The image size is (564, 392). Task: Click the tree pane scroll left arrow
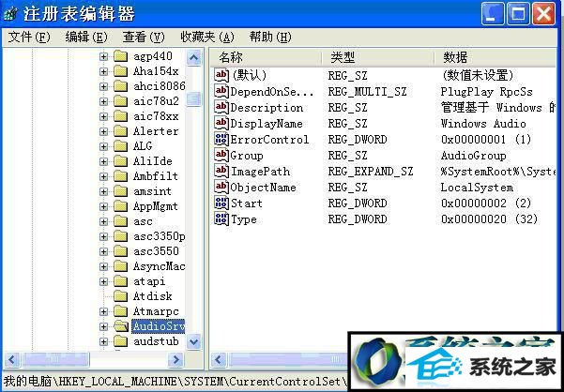pos(12,359)
